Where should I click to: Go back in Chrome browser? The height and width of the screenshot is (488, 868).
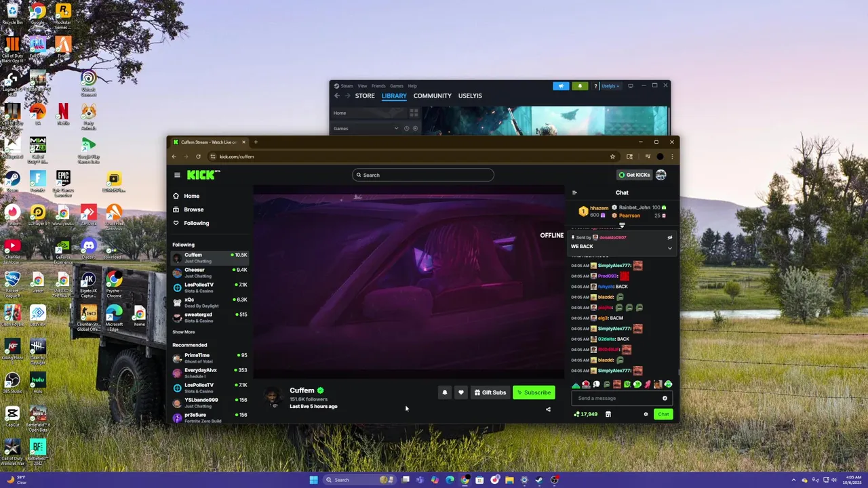tap(174, 157)
